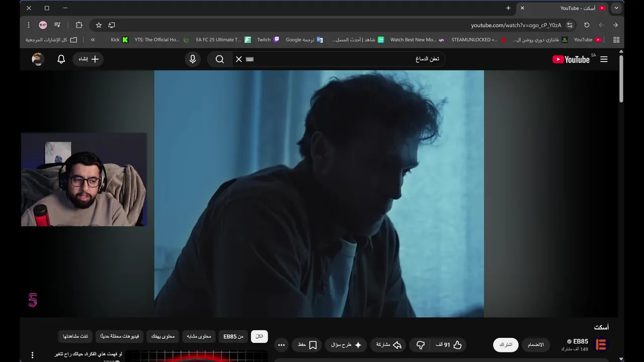
Task: Dislike the video with thumbs-down
Action: point(421,345)
